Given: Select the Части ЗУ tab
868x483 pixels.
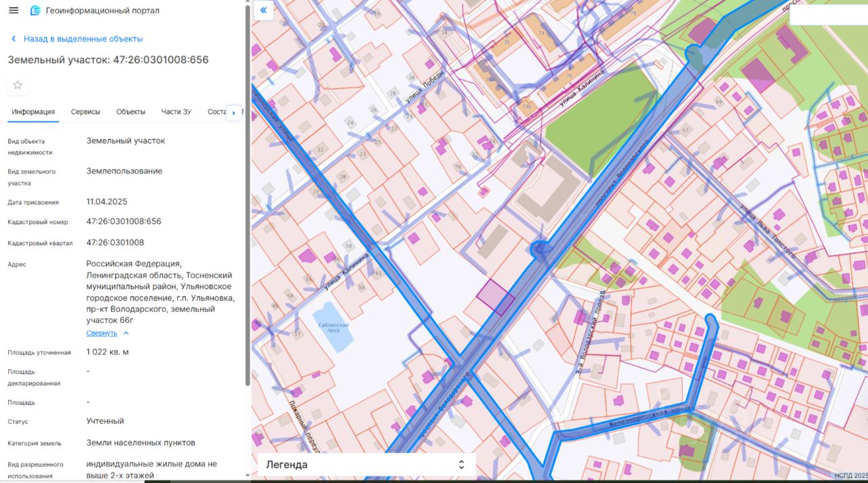Looking at the screenshot, I should [176, 112].
